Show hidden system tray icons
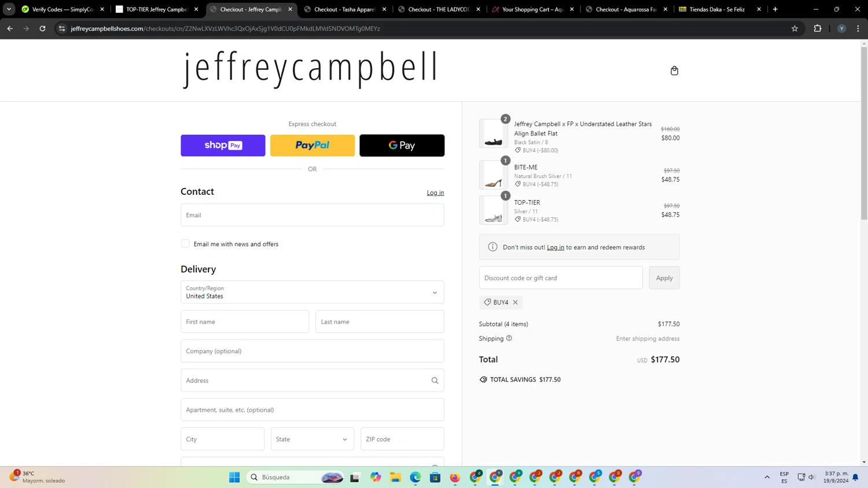 [767, 477]
